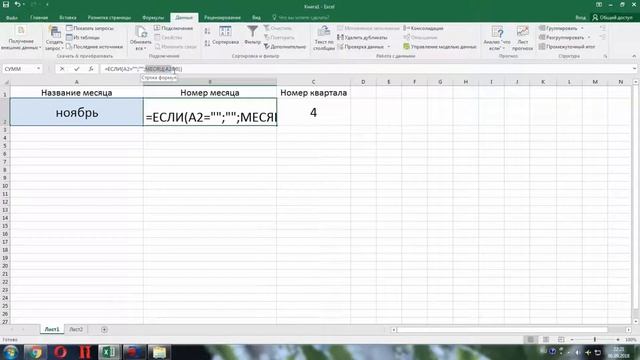
Task: Switch to the Рецензирование tab
Action: pos(222,18)
